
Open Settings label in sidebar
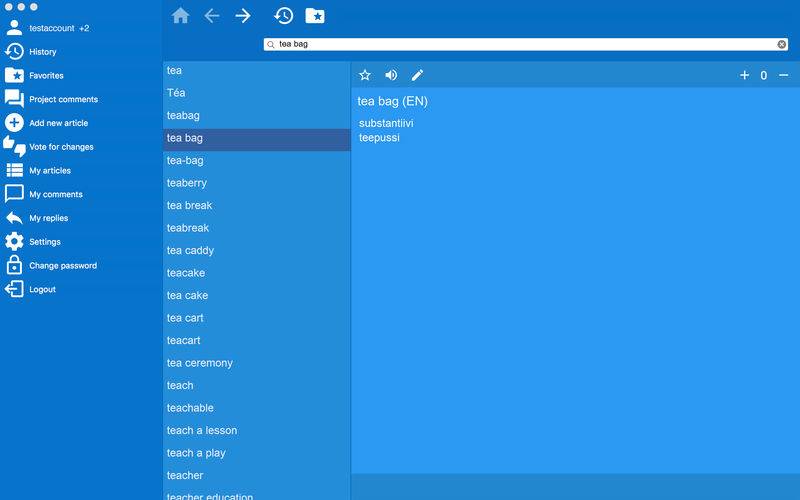pos(45,241)
